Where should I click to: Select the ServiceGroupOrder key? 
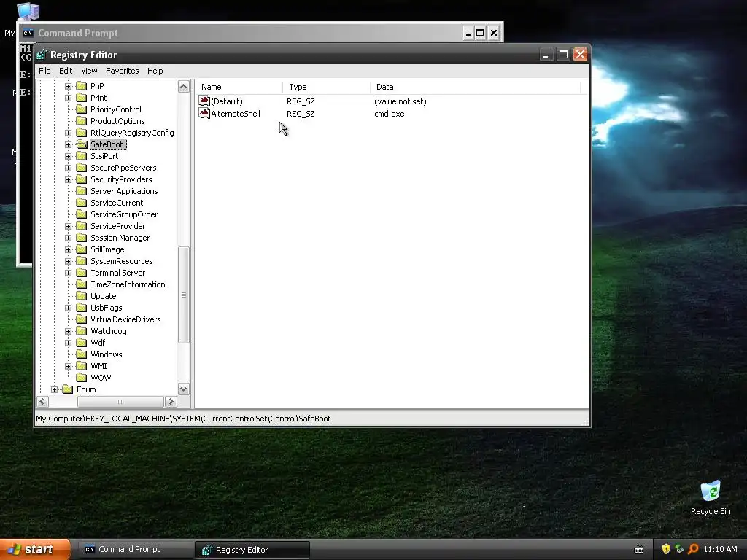click(124, 214)
